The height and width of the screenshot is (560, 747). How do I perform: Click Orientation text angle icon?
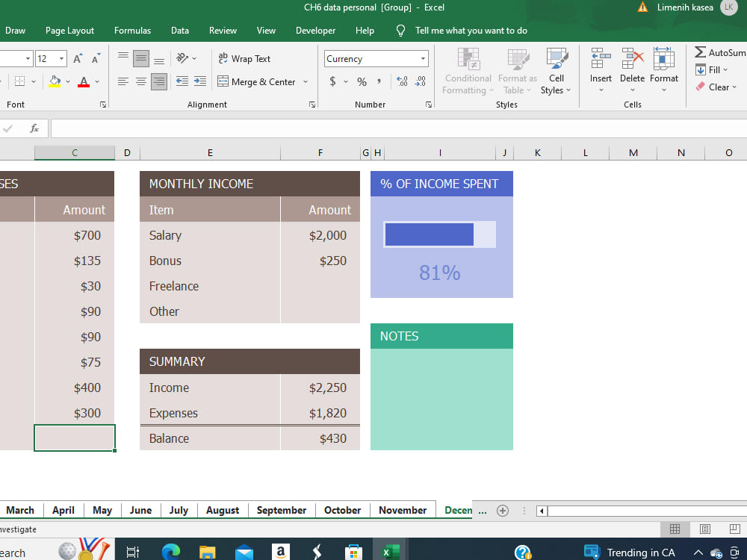(x=182, y=58)
